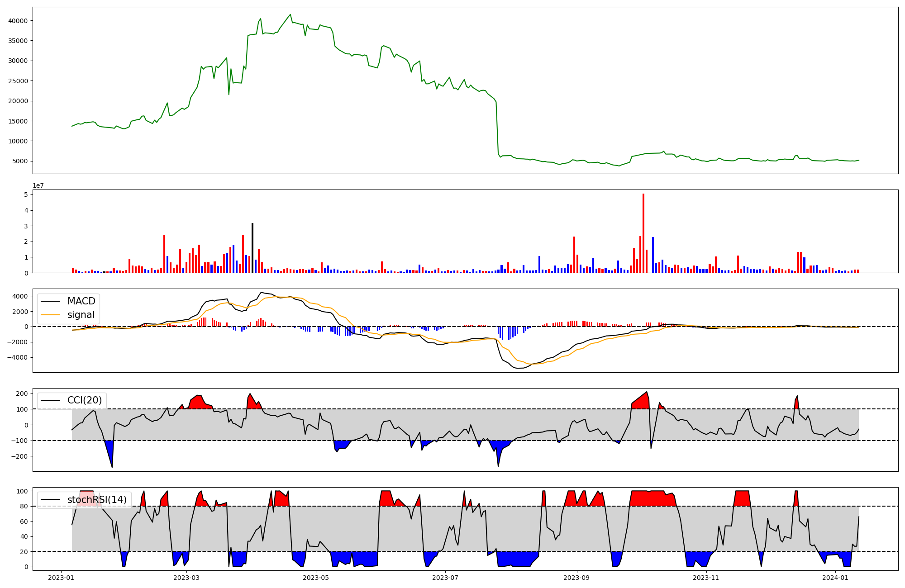The image size is (905, 588).
Task: Click the tall blue volume bar beside the peak
Action: (653, 255)
